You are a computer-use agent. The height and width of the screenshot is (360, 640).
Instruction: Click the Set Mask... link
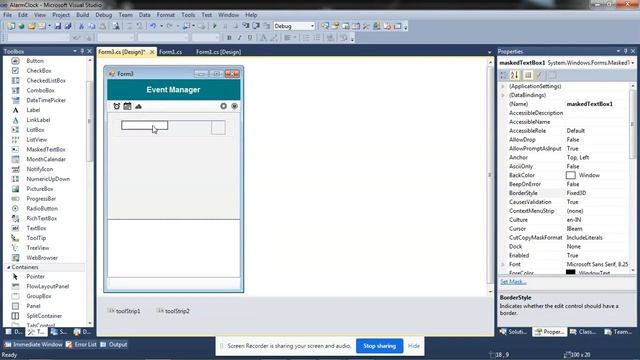coord(513,282)
